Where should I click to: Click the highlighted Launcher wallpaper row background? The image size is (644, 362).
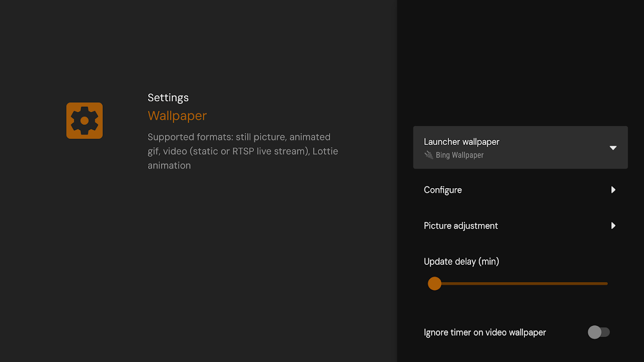[x=520, y=148]
